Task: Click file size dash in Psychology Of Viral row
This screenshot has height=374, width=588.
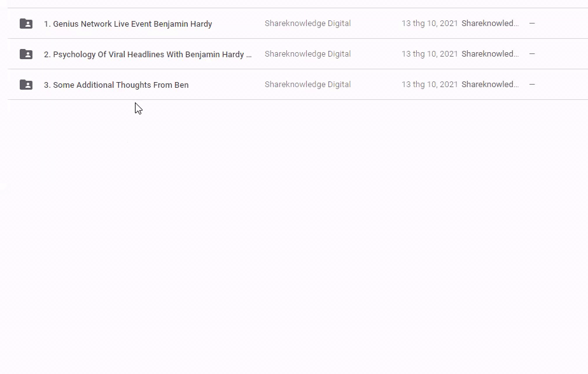Action: (532, 54)
